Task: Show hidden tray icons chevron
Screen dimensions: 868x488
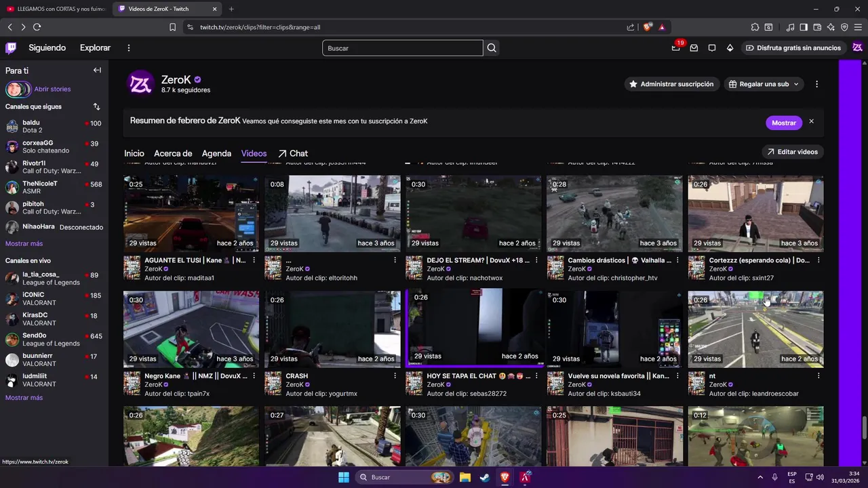Action: [759, 477]
